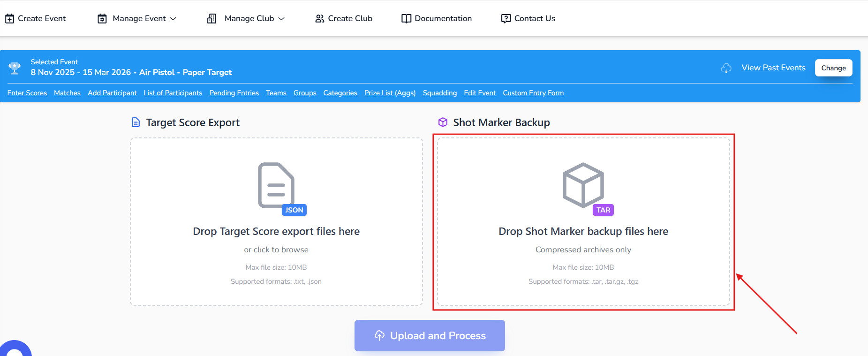Click the TAR cube icon in Shot Marker dropzone
This screenshot has width=868, height=356.
click(x=583, y=185)
